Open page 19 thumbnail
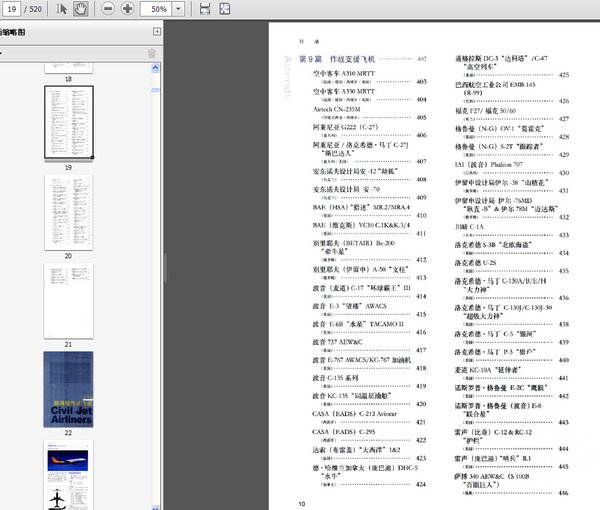The image size is (600, 510). coord(68,122)
